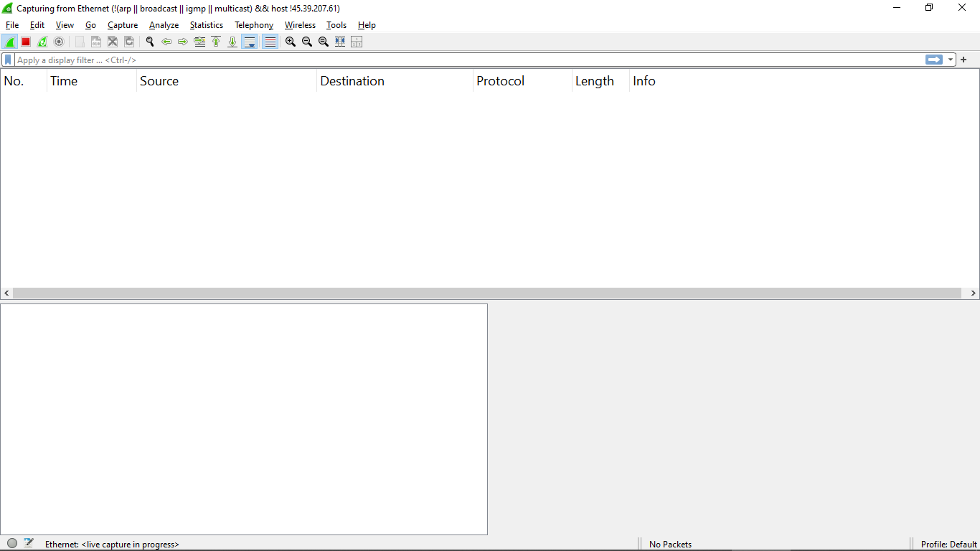Click the reload capture file icon

tap(129, 42)
